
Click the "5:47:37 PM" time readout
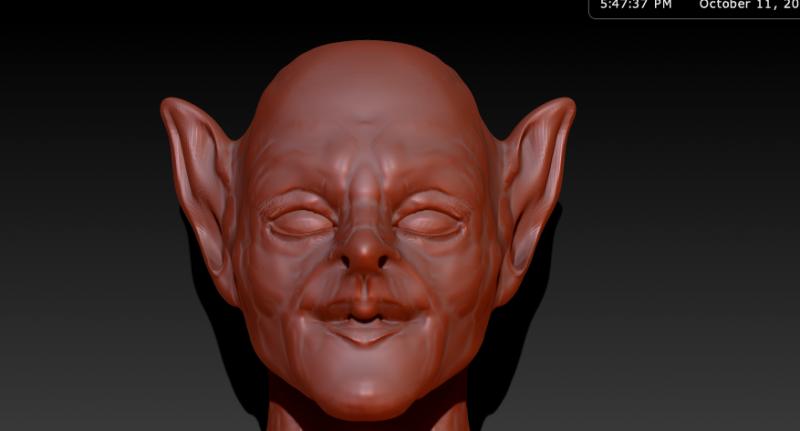[x=636, y=5]
